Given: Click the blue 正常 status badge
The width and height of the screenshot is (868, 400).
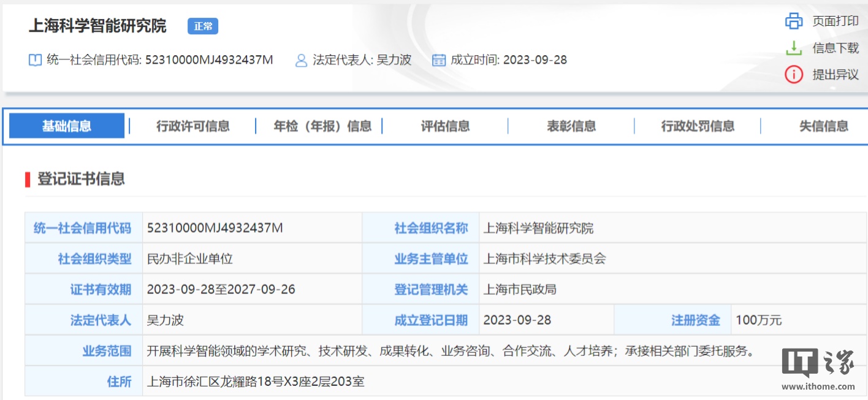Looking at the screenshot, I should [203, 26].
